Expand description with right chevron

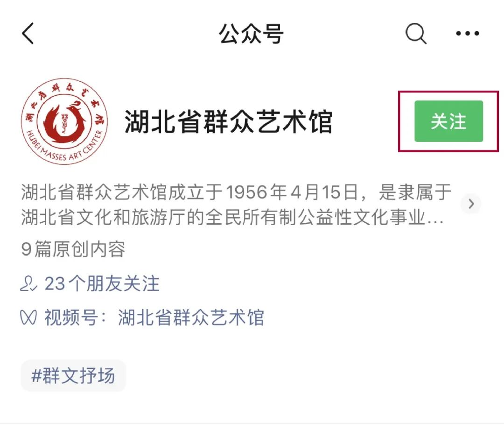471,204
